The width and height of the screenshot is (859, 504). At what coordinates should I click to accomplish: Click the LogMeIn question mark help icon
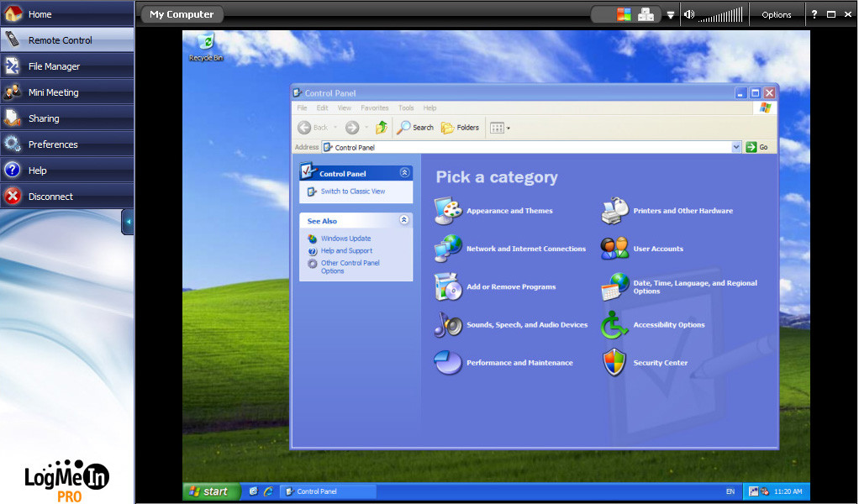[x=814, y=14]
